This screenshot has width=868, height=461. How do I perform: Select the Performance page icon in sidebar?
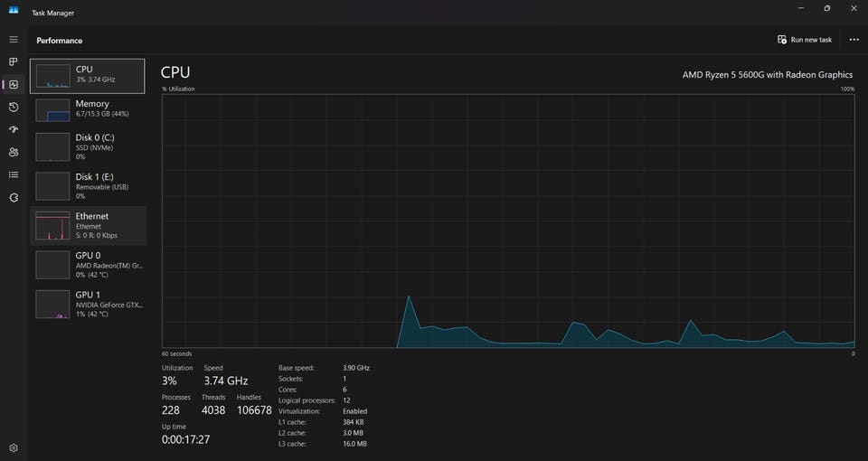click(x=14, y=84)
